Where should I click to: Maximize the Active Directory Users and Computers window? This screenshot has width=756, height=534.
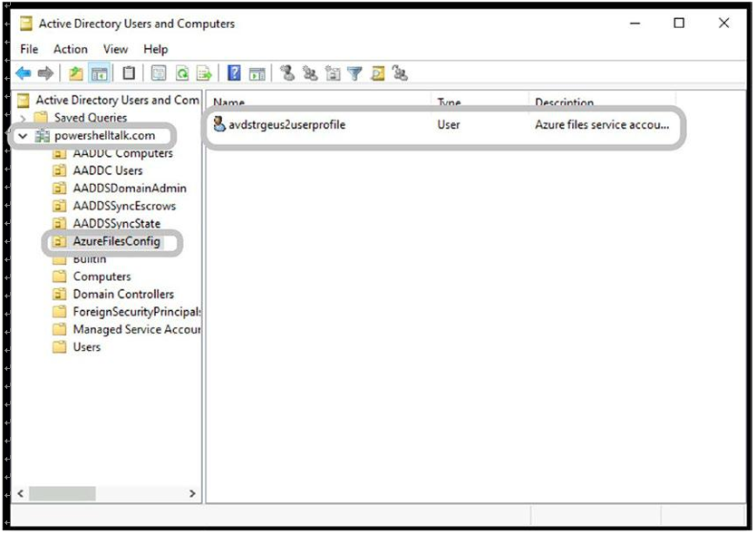(679, 24)
